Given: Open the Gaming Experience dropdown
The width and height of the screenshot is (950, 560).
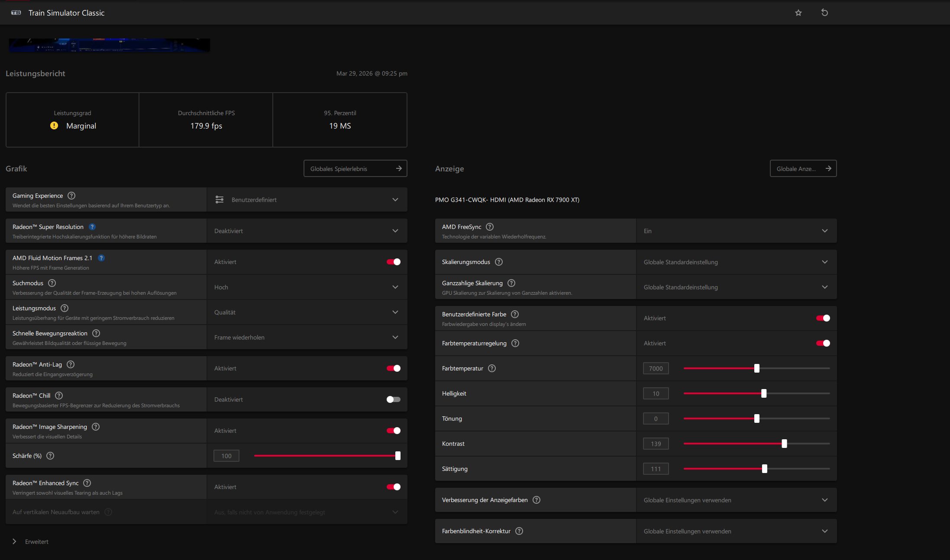Looking at the screenshot, I should point(307,200).
